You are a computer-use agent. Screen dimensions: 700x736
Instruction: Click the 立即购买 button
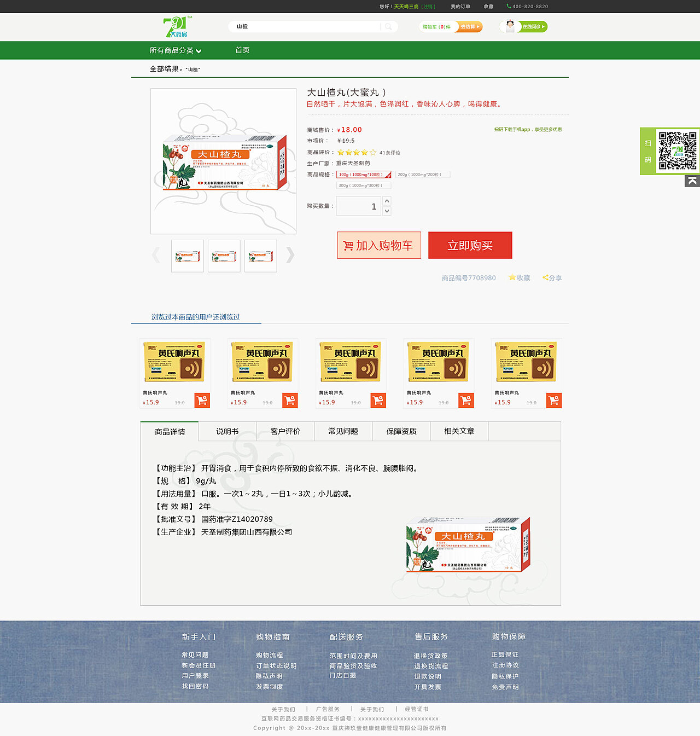470,245
